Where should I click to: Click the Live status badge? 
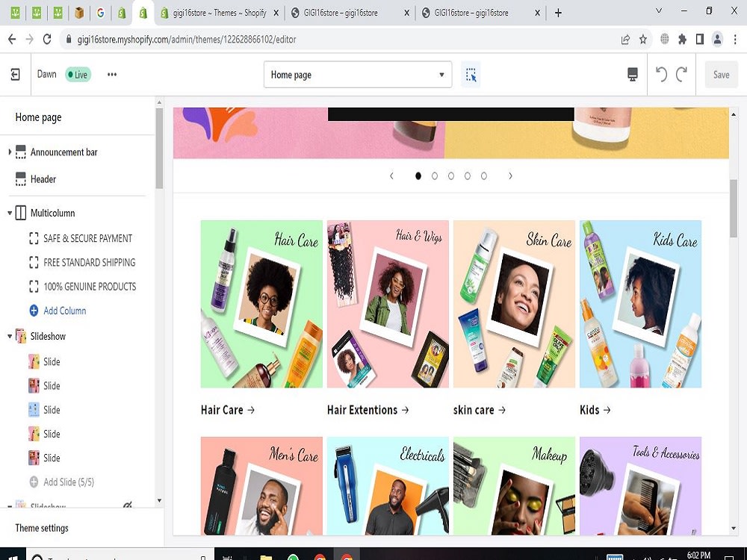pos(78,74)
